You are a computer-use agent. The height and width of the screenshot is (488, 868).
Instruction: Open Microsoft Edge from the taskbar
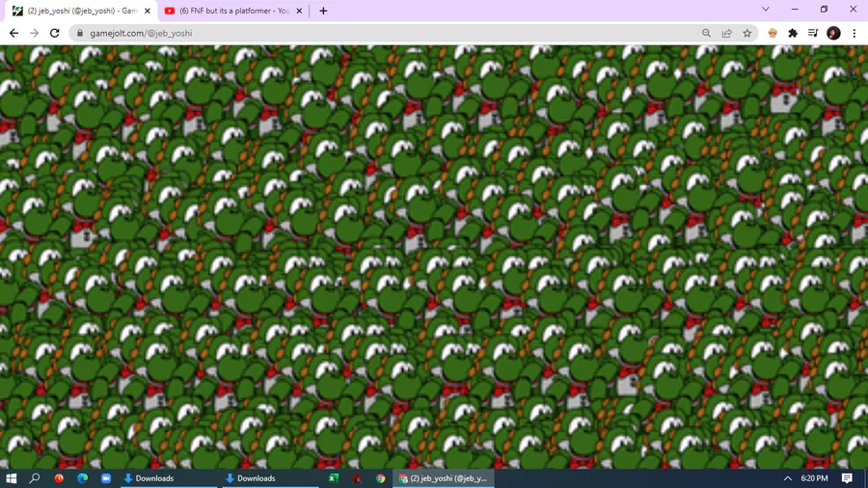coord(83,478)
